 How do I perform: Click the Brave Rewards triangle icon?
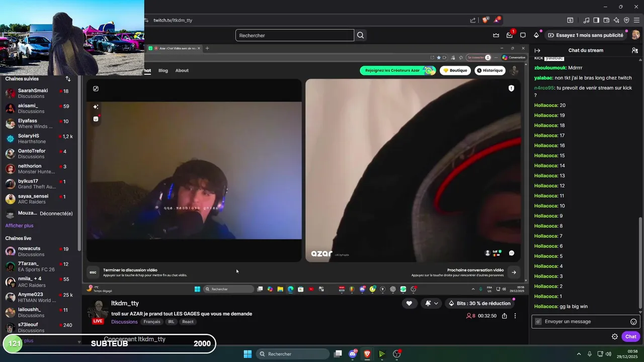(497, 20)
